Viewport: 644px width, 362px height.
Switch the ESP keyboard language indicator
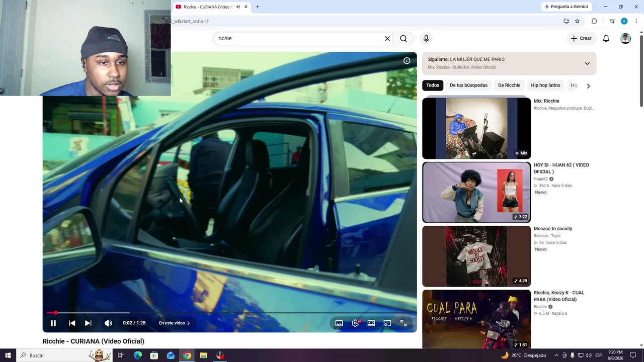598,355
